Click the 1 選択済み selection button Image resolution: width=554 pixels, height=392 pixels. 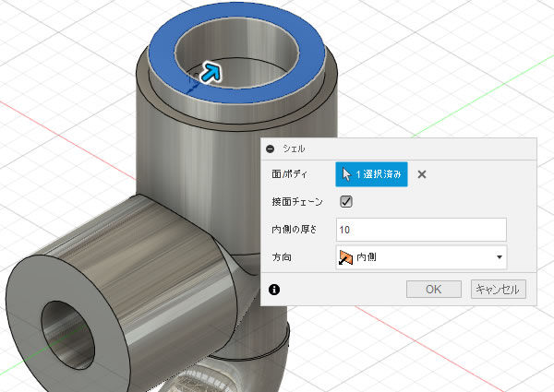(371, 174)
